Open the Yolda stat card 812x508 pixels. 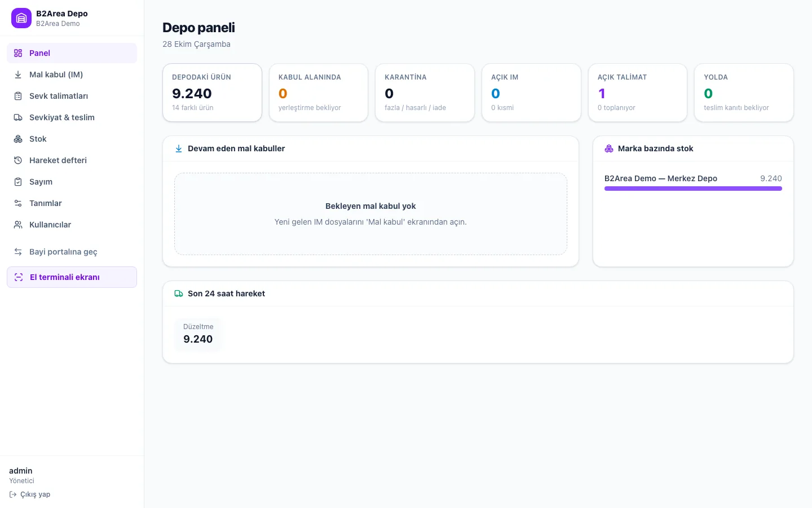[744, 93]
